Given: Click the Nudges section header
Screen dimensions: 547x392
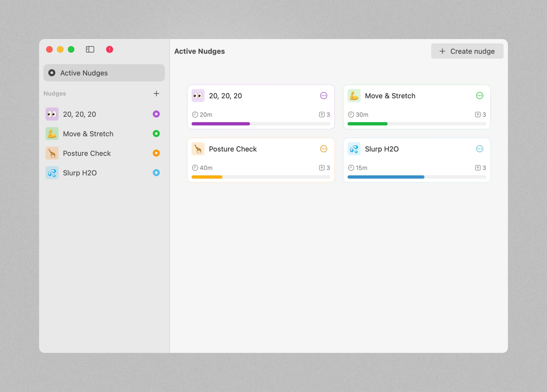Looking at the screenshot, I should 55,94.
